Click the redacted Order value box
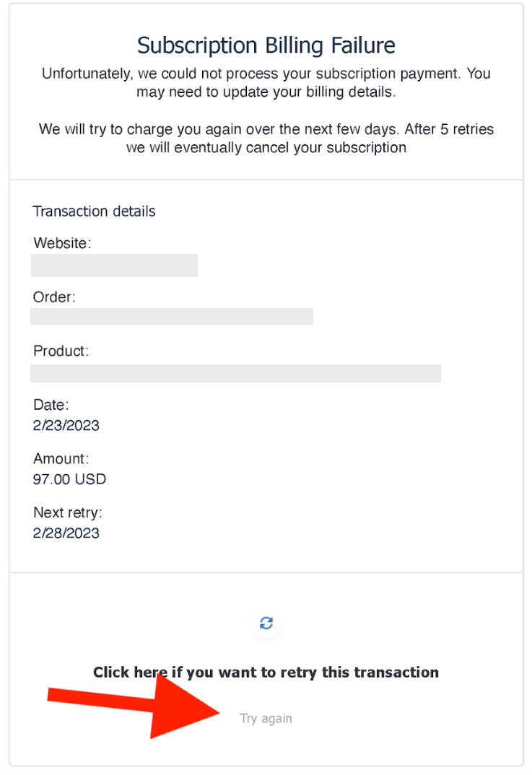The height and width of the screenshot is (775, 532). 172,316
